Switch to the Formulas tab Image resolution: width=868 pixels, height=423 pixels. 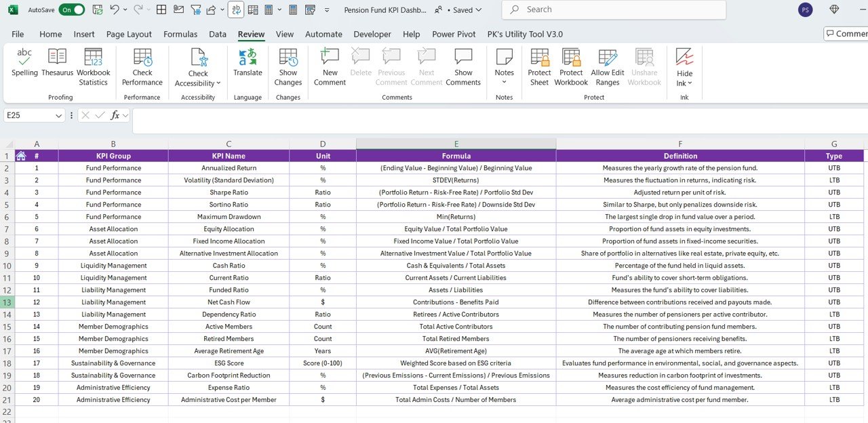pyautogui.click(x=180, y=34)
